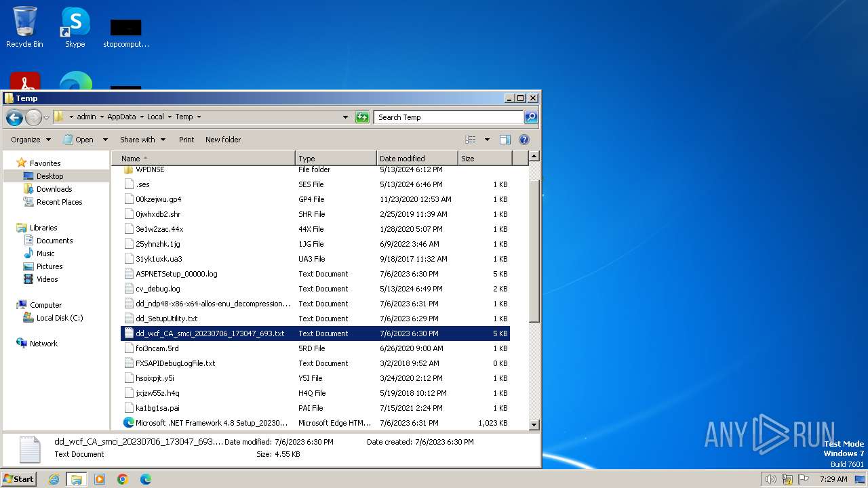868x488 pixels.
Task: Select the WPDNSE folder
Action: click(315, 169)
